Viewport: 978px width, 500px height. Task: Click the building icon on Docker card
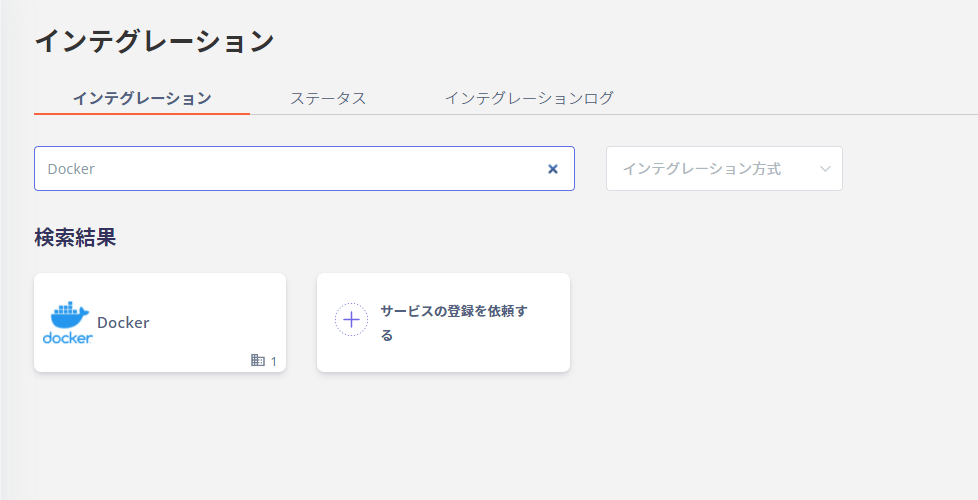(x=258, y=360)
